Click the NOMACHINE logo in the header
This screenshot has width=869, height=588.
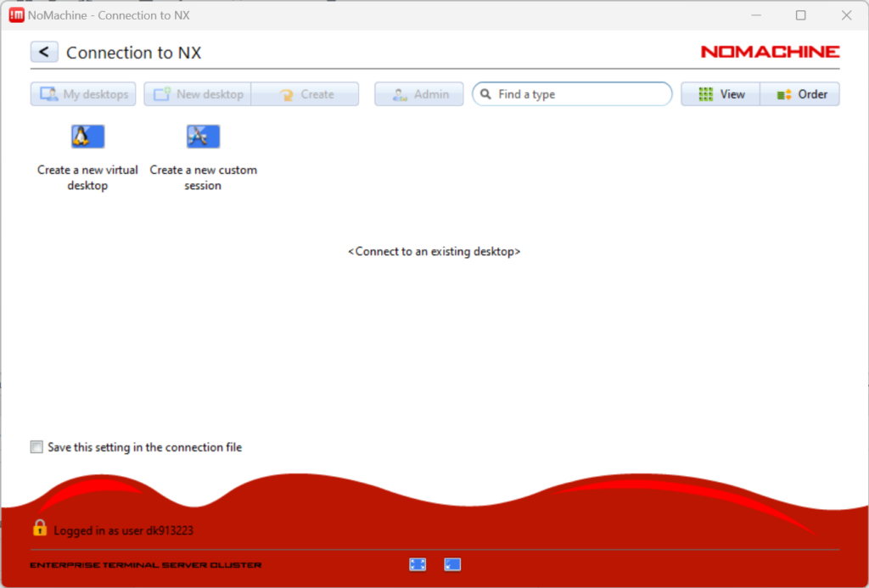tap(769, 51)
